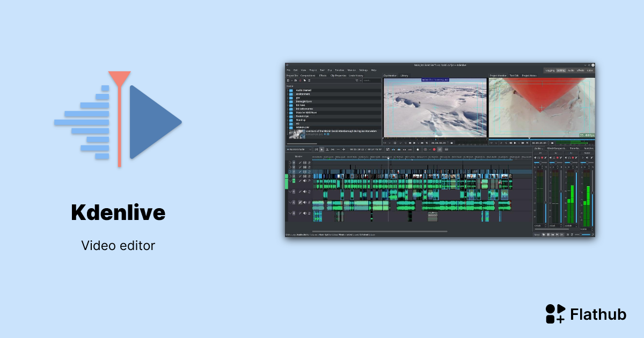Select the Selection tool in the timeline toolbar

click(x=321, y=150)
